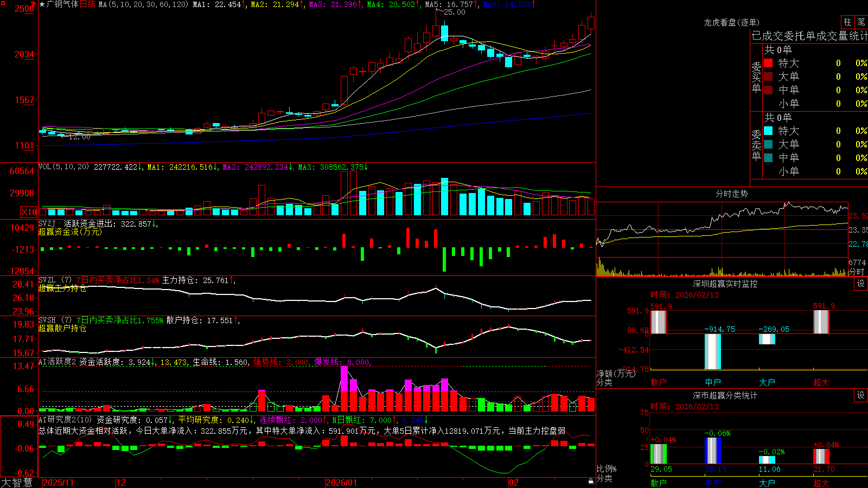The width and height of the screenshot is (868, 488).
Task: Click the 爆发线: 6.000 label
Action: point(343,362)
